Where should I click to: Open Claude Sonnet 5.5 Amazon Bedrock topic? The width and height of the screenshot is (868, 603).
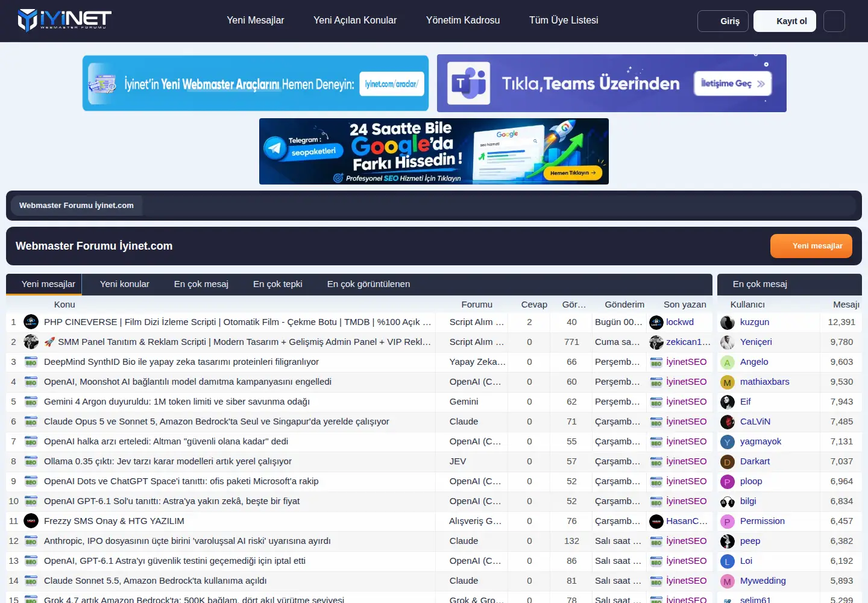tap(156, 581)
